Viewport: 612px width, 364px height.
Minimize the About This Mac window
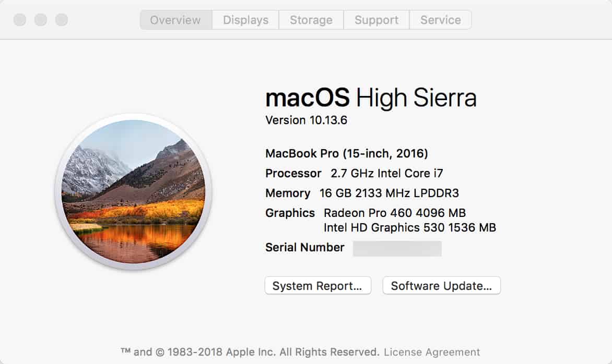(x=41, y=19)
